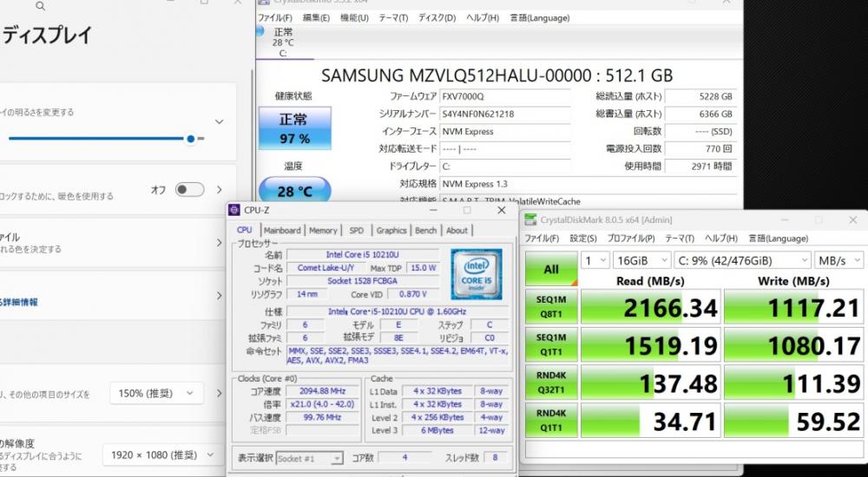Click the total host writes value 6366 GB
The width and height of the screenshot is (868, 477).
coord(700,114)
